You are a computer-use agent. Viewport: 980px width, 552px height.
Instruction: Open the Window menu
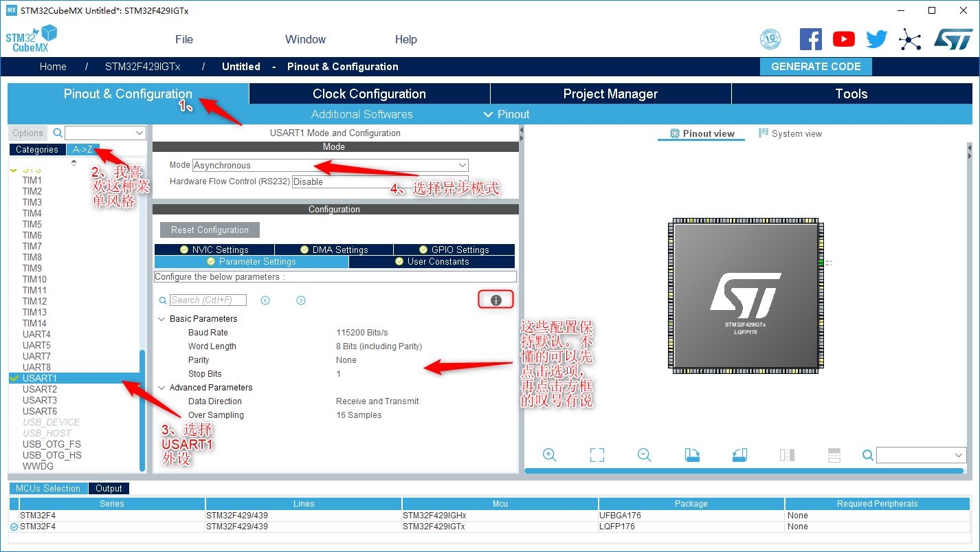coord(305,39)
